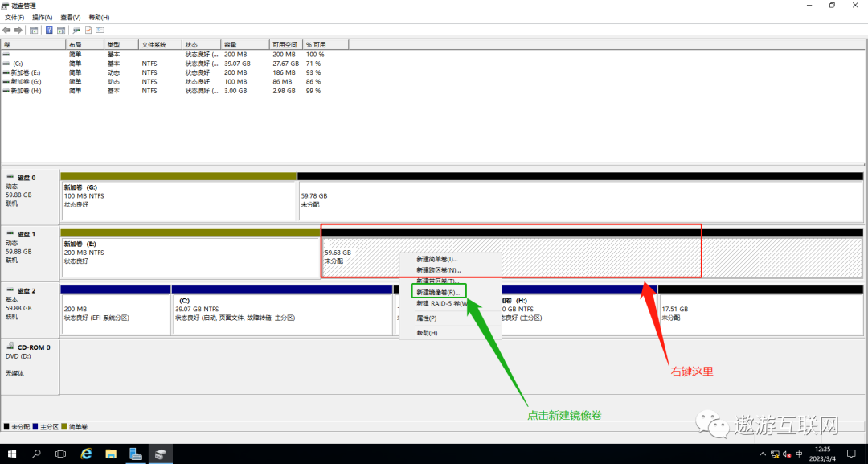Open taskbar search magnifier
Viewport: 868px width, 464px height.
(x=36, y=454)
